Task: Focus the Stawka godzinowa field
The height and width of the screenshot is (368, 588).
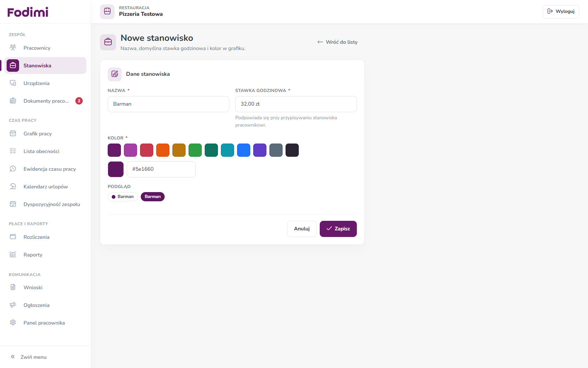Action: click(296, 104)
